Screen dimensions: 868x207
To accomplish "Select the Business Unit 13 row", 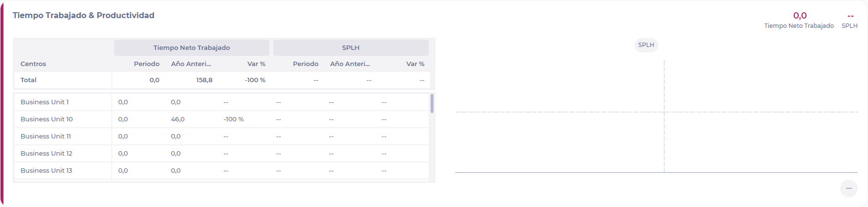I will click(x=46, y=171).
